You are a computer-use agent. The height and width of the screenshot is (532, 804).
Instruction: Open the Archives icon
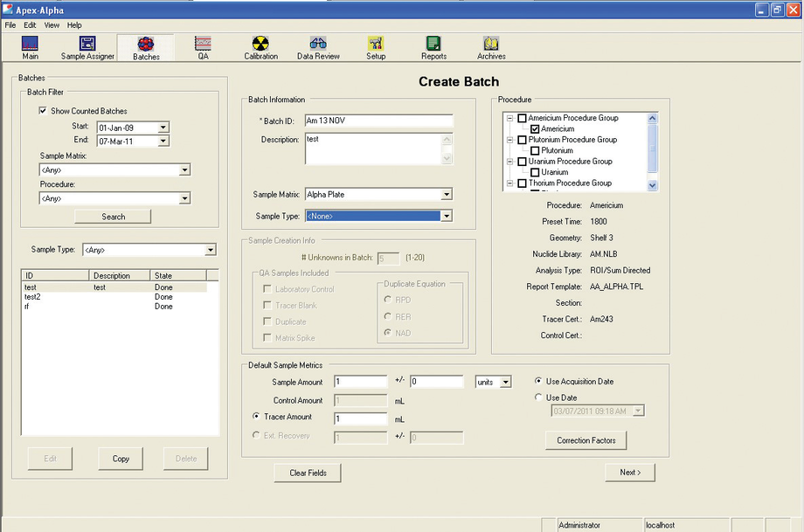coord(490,47)
